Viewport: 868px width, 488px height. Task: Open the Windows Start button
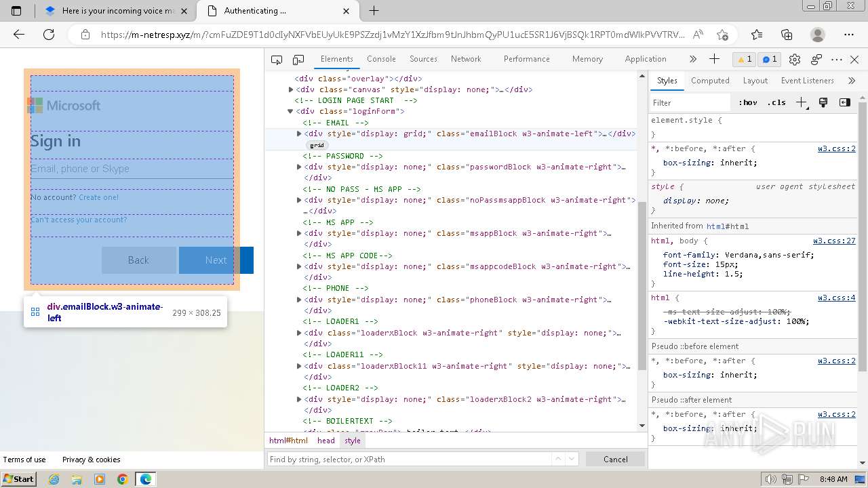18,479
